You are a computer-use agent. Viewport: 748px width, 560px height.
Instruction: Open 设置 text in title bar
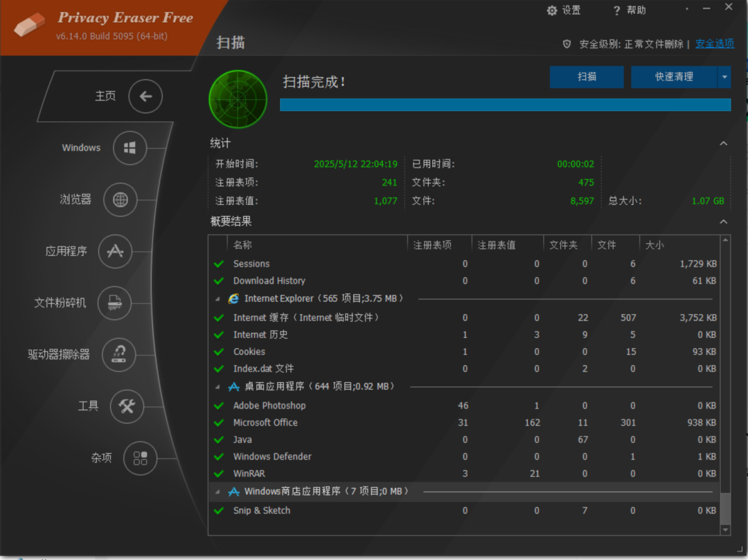point(571,10)
